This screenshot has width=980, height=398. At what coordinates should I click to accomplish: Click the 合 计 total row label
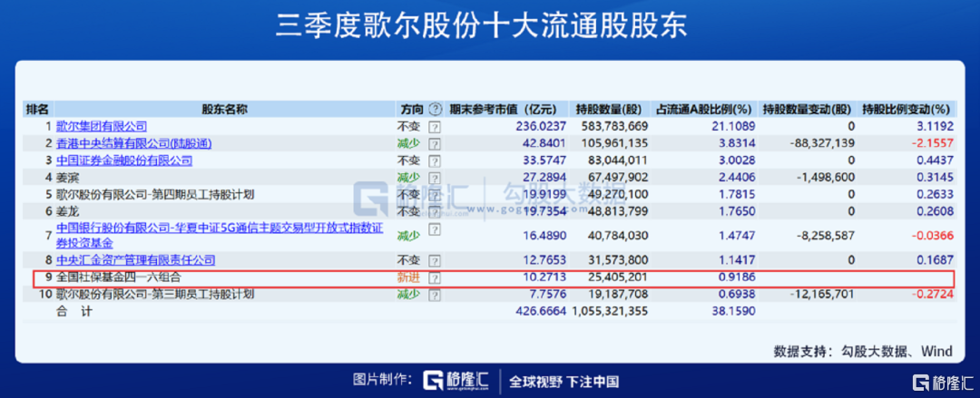point(73,311)
